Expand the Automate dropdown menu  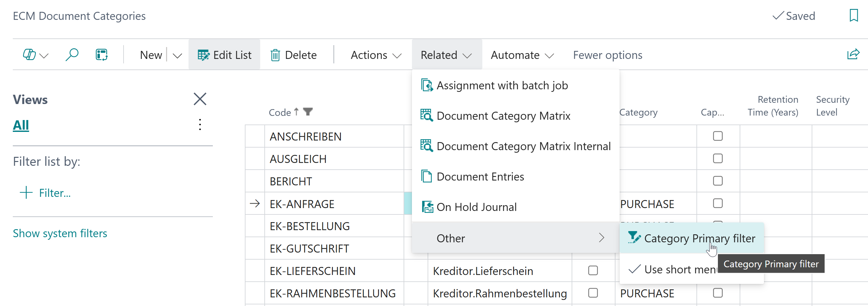point(522,55)
